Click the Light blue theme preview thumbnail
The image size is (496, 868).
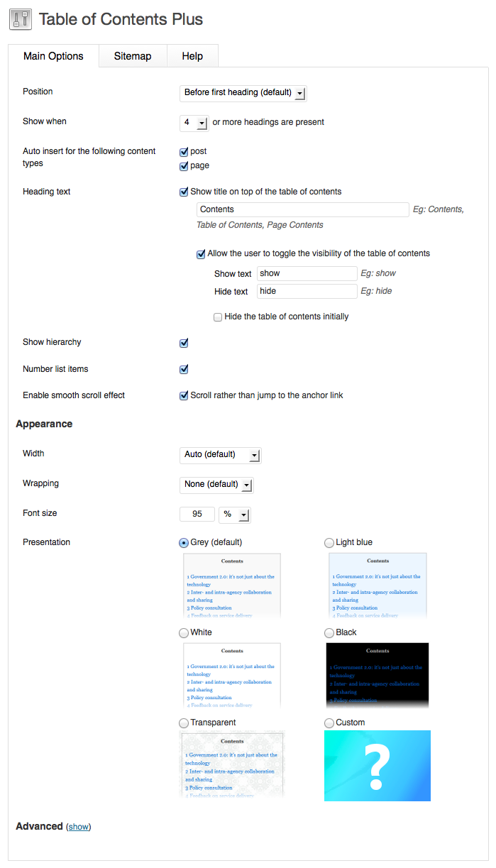(377, 586)
